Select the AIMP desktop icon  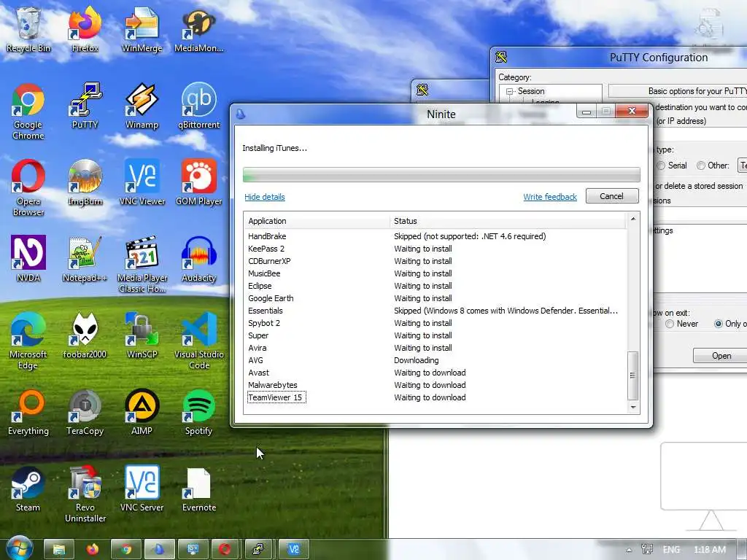142,413
